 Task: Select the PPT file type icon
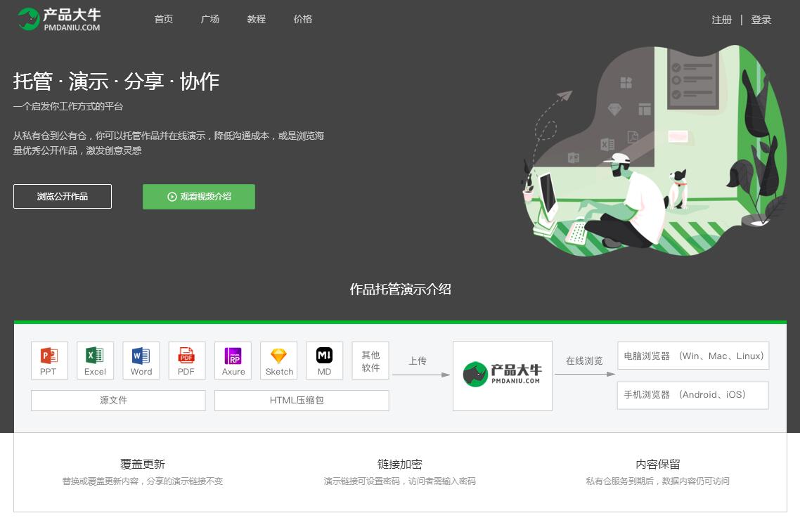[x=49, y=361]
